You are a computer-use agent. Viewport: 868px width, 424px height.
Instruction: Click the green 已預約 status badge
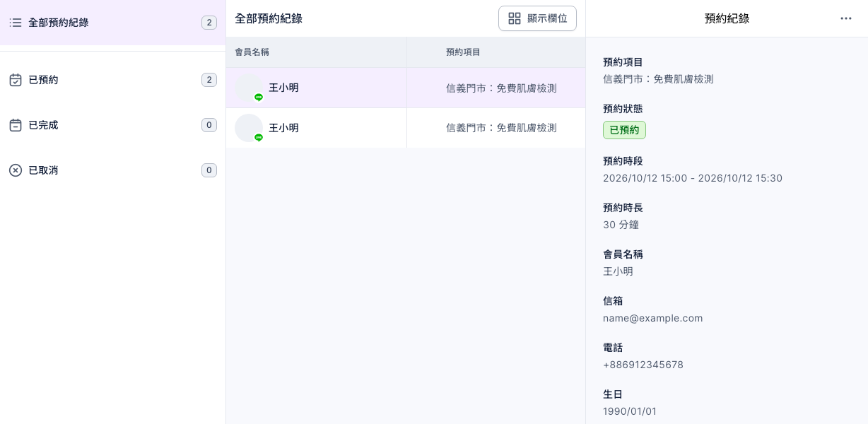624,130
